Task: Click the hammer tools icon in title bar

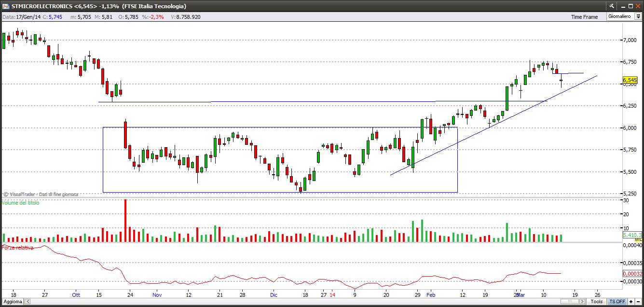Action: 612,6
